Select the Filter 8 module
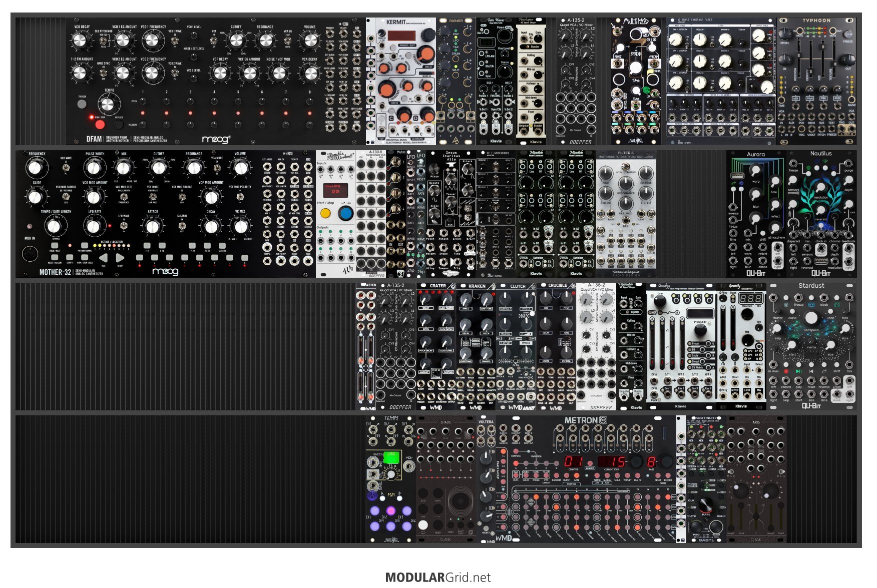877x588 pixels. [626, 214]
